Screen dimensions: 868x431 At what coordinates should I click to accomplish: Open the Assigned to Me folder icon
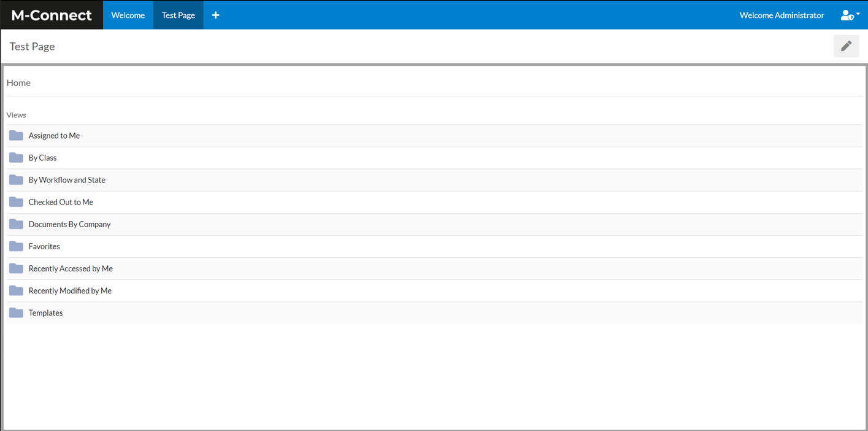15,135
